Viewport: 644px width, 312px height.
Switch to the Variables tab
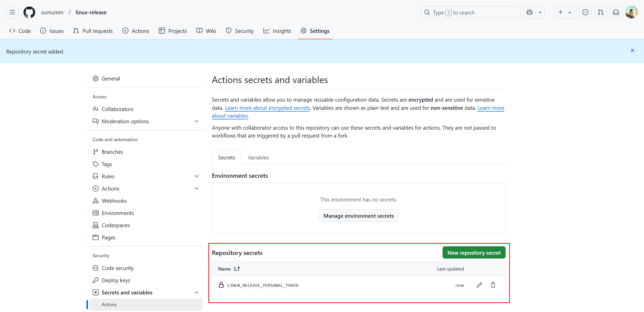click(258, 157)
